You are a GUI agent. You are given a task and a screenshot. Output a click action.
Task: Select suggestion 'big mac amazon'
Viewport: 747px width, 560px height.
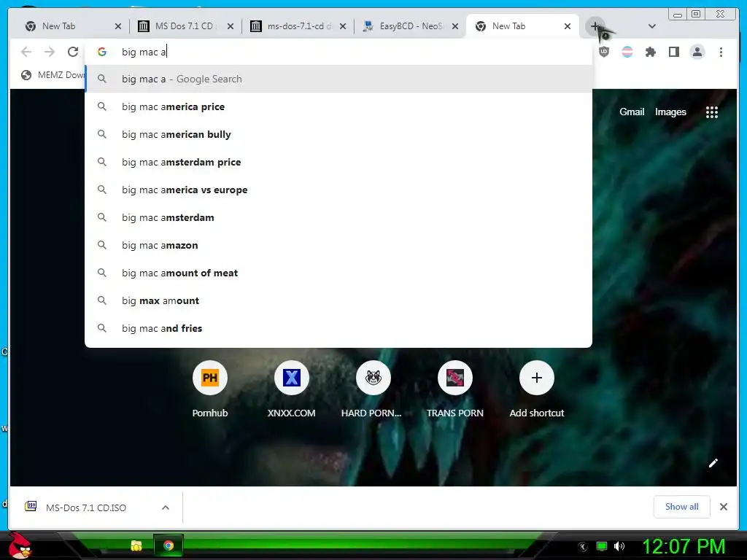point(338,245)
